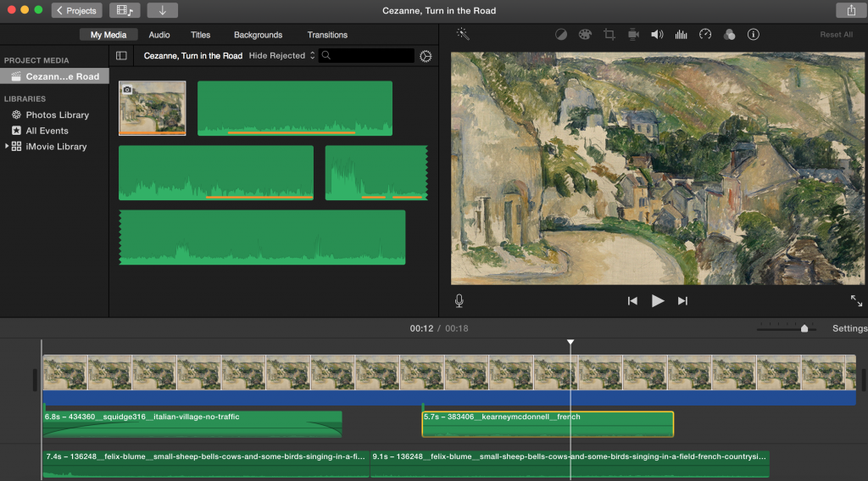The height and width of the screenshot is (481, 868).
Task: Open the speed adjustment controls
Action: point(705,34)
